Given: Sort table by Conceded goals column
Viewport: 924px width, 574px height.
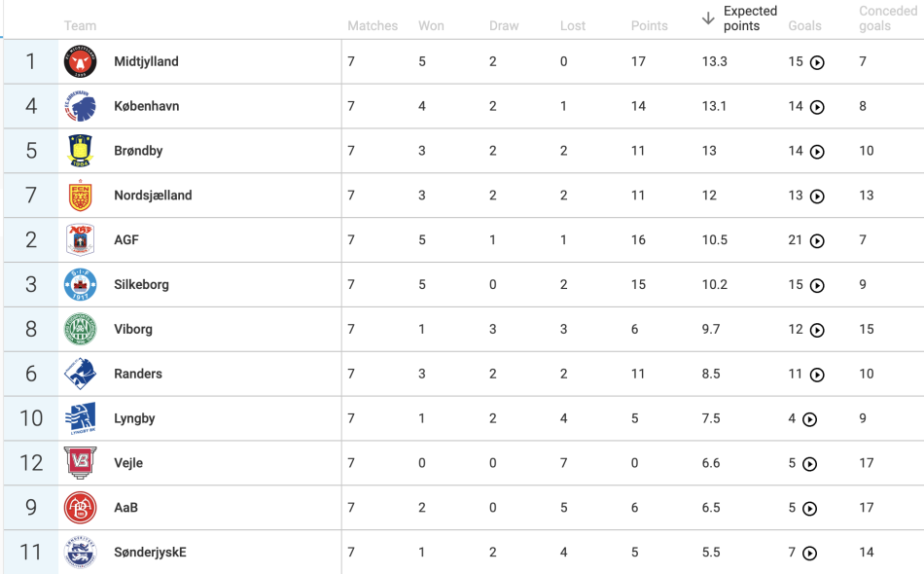Looking at the screenshot, I should click(887, 18).
